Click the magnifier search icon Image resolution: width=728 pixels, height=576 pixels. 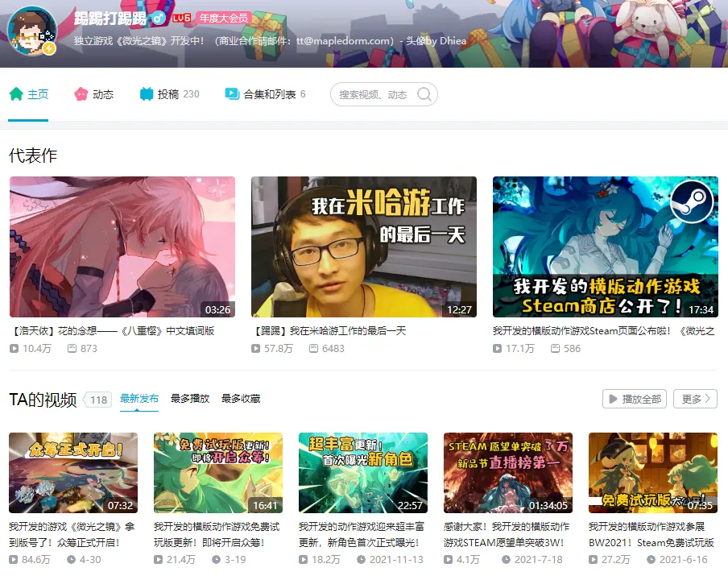coord(424,94)
